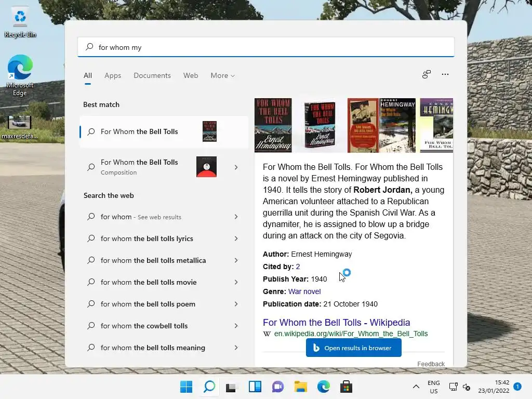This screenshot has width=532, height=399.
Task: Click the book cover thumbnail in best match
Action: [209, 131]
